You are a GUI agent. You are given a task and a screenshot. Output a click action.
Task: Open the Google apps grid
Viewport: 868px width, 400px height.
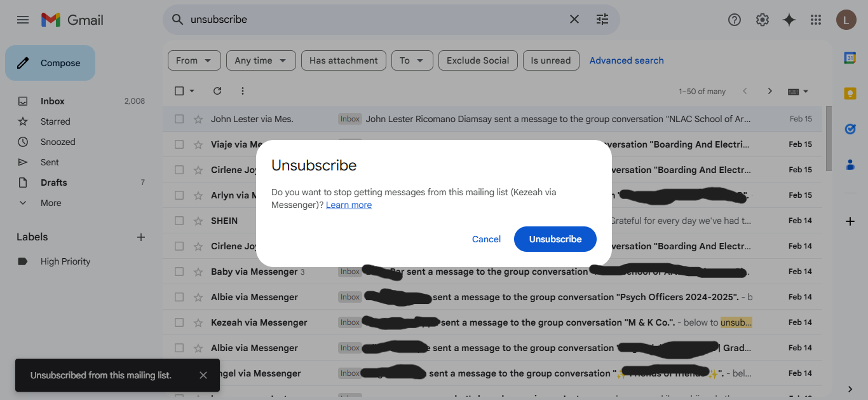click(x=816, y=20)
